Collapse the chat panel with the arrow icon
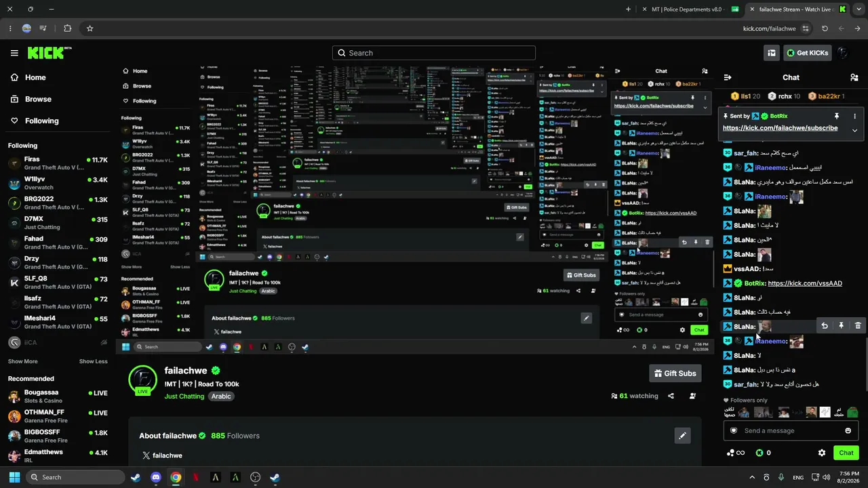This screenshot has width=868, height=488. pyautogui.click(x=728, y=77)
